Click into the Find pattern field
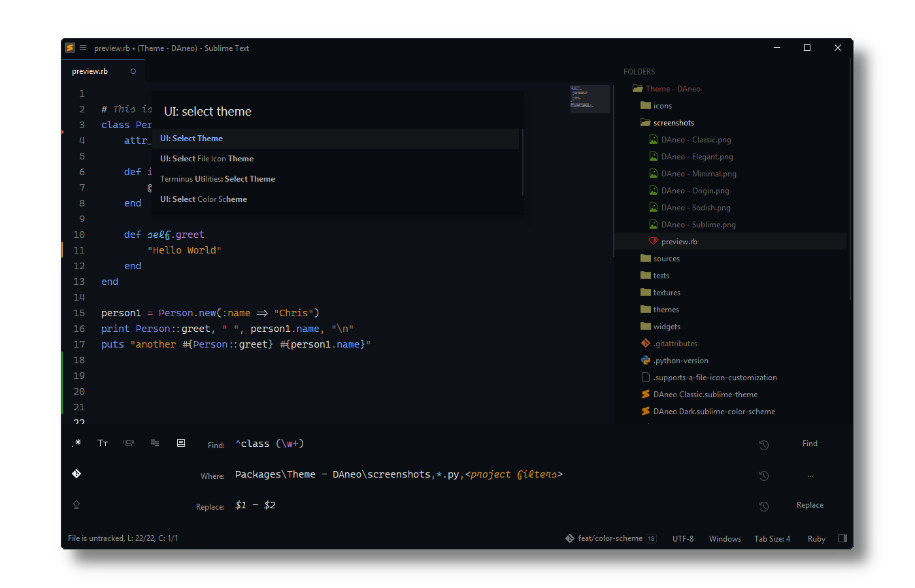The height and width of the screenshot is (588, 915). click(x=490, y=444)
